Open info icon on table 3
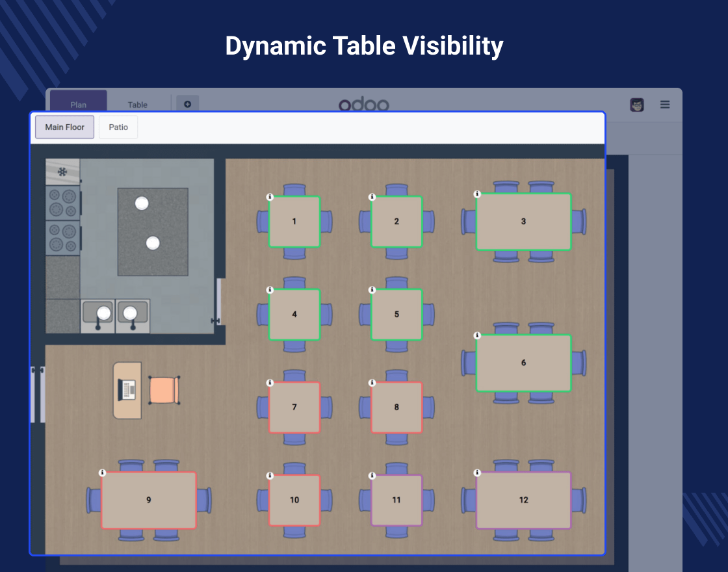 click(x=477, y=194)
